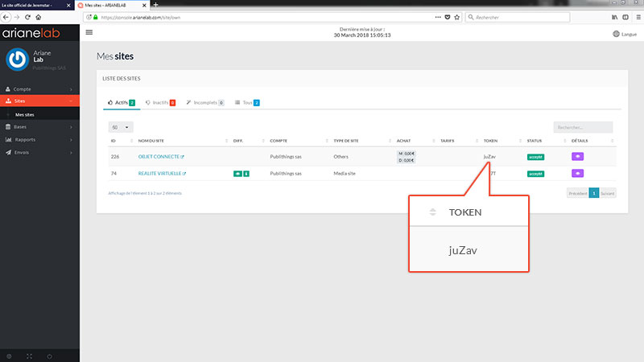
Task: Expand the Envois sidebar section
Action: (x=39, y=152)
